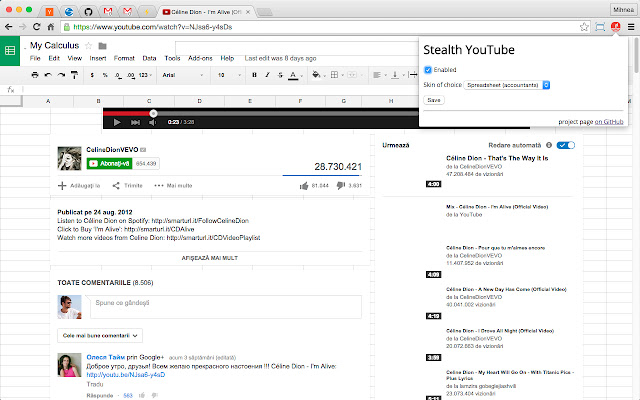The width and height of the screenshot is (640, 400).
Task: Open the Arial font dropdown
Action: [x=182, y=75]
